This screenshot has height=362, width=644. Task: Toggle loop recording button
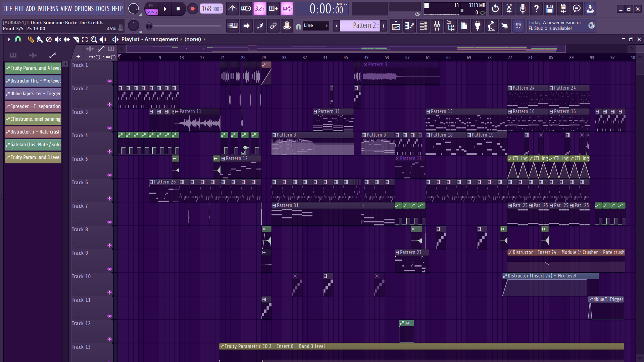pos(287,9)
